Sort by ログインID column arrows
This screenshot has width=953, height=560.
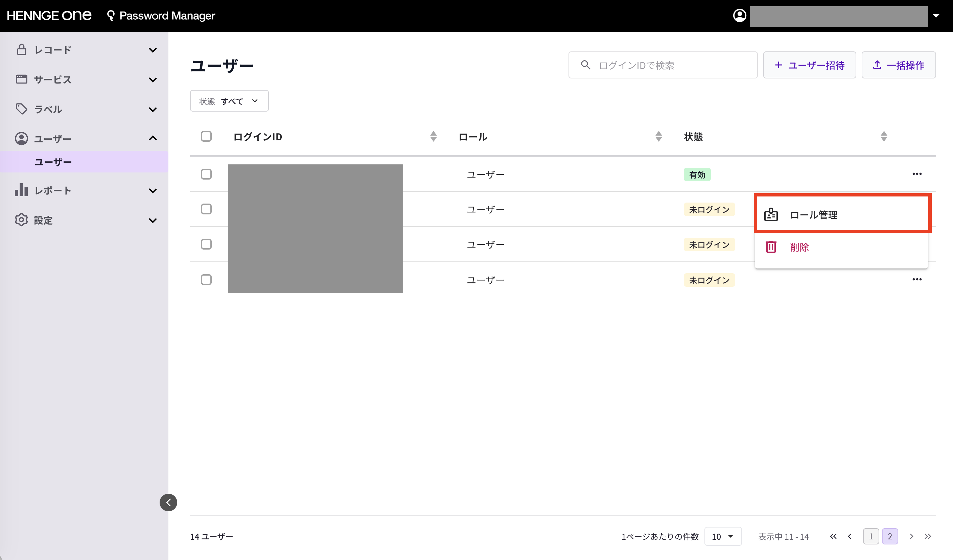tap(434, 137)
